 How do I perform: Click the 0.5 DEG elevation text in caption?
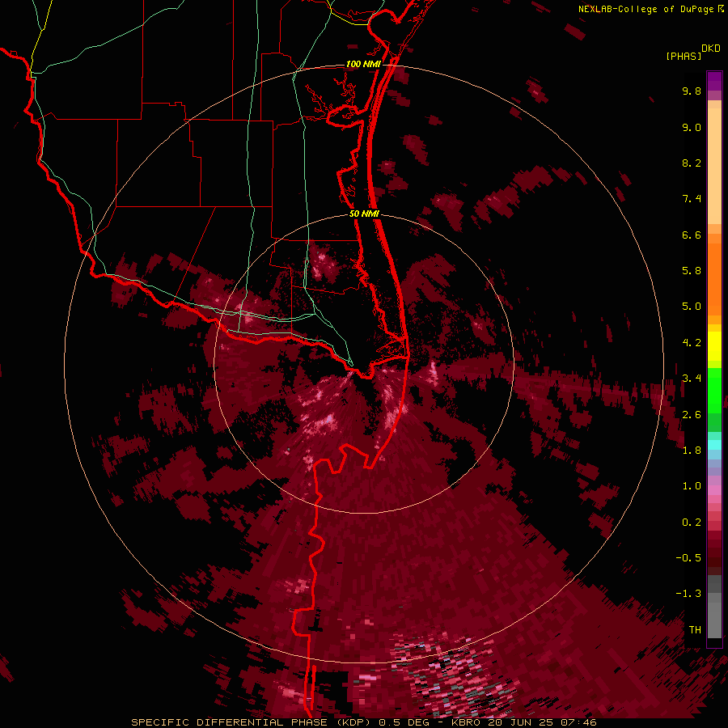coord(404,722)
